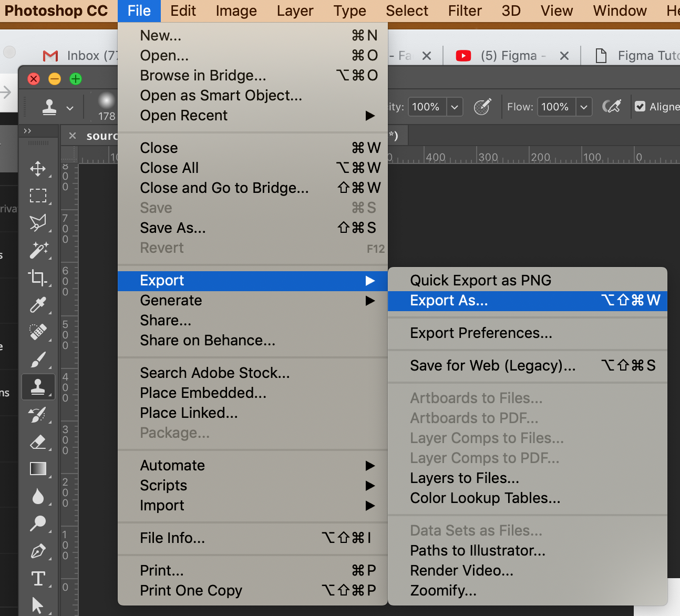The image size is (680, 616).
Task: Toggle airbrush build-up icon
Action: [x=612, y=107]
